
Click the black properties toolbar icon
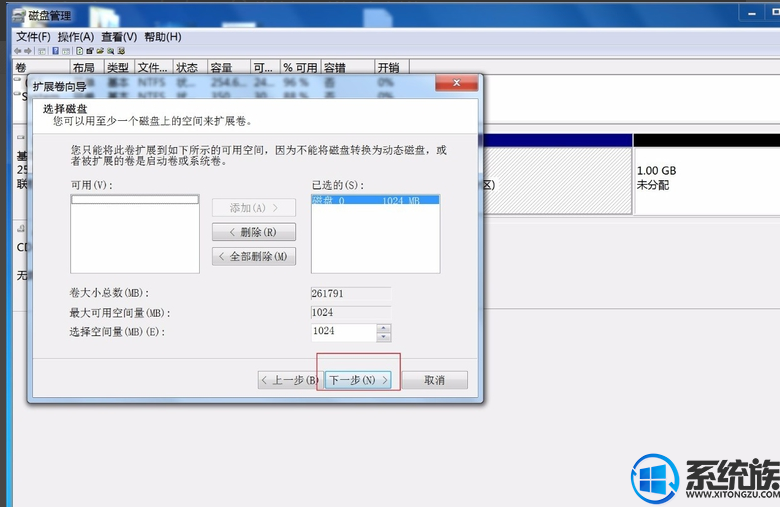coord(90,51)
